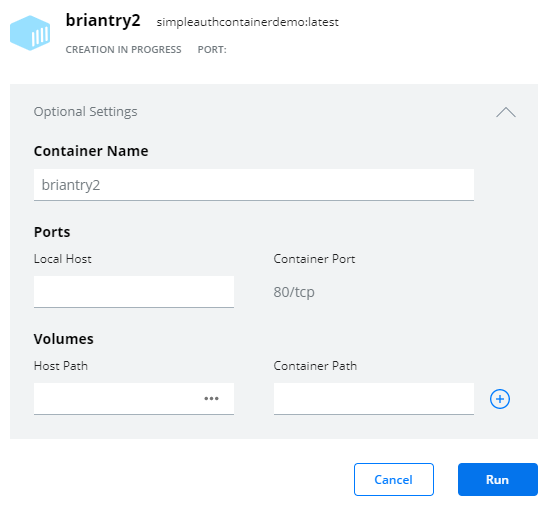Image resolution: width=555 pixels, height=512 pixels.
Task: Focus the Container Path text field
Action: coord(374,399)
